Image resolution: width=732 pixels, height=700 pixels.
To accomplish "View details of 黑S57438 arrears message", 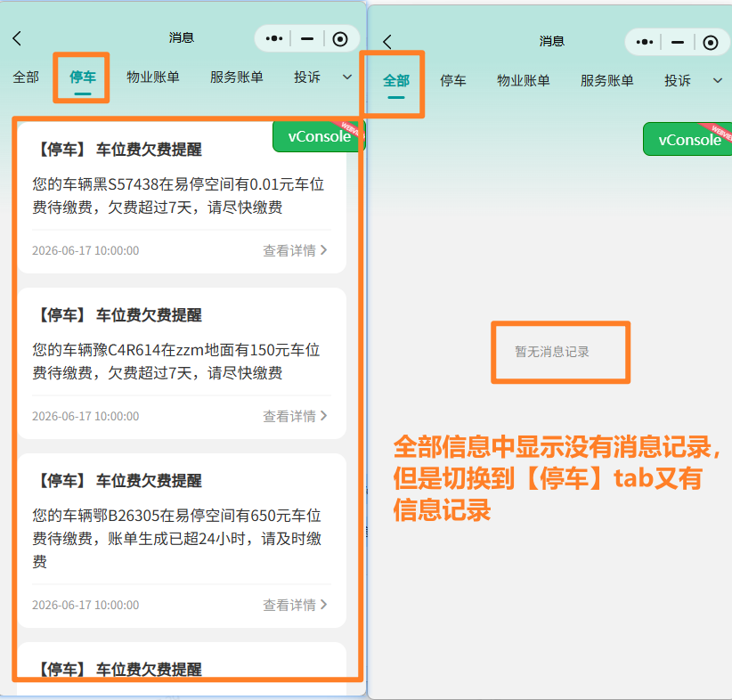I will coord(295,251).
